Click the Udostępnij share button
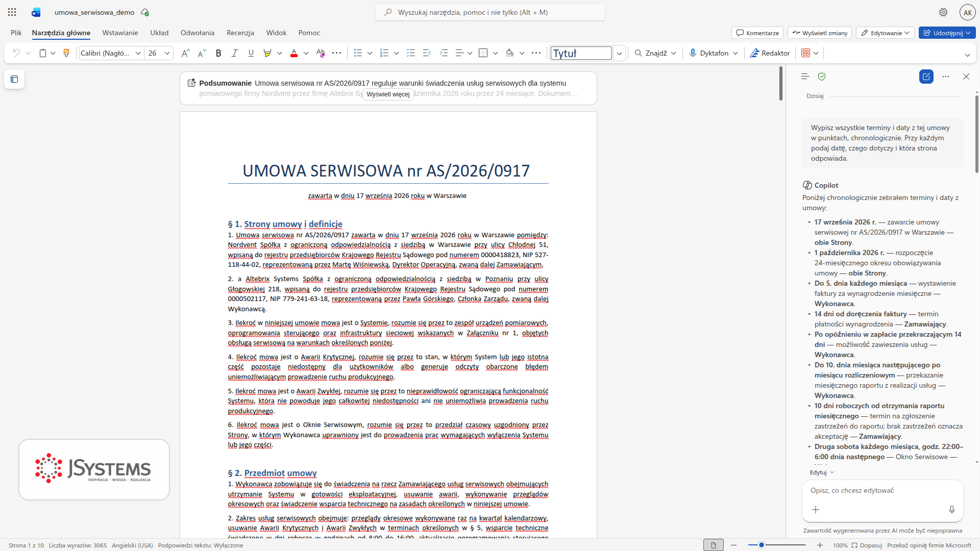The image size is (980, 551). 947,33
